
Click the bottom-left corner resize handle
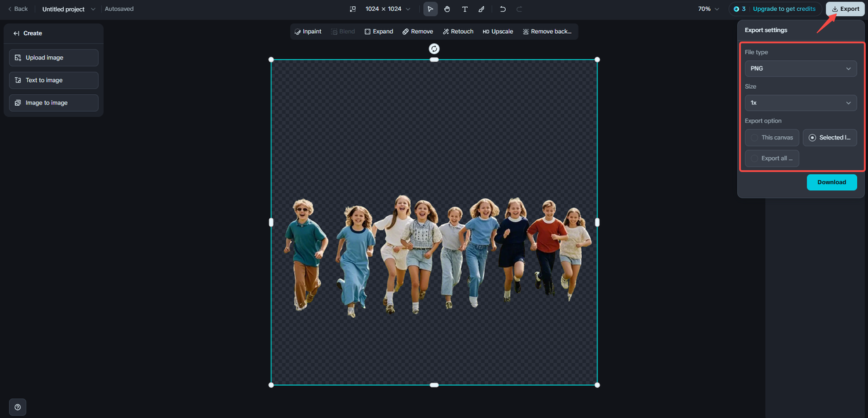(271, 385)
